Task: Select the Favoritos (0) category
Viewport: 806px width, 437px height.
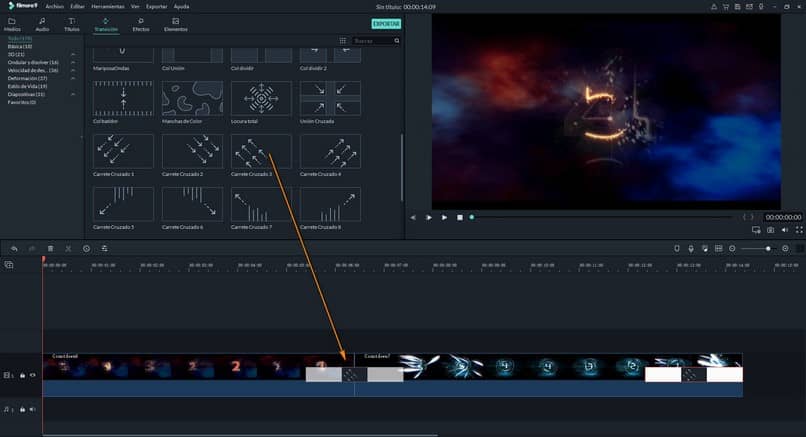Action: [22, 102]
